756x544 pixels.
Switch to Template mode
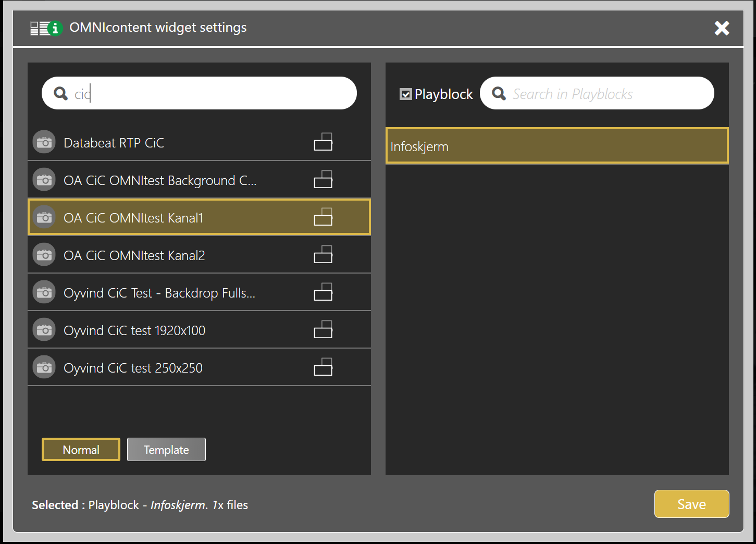click(x=166, y=450)
